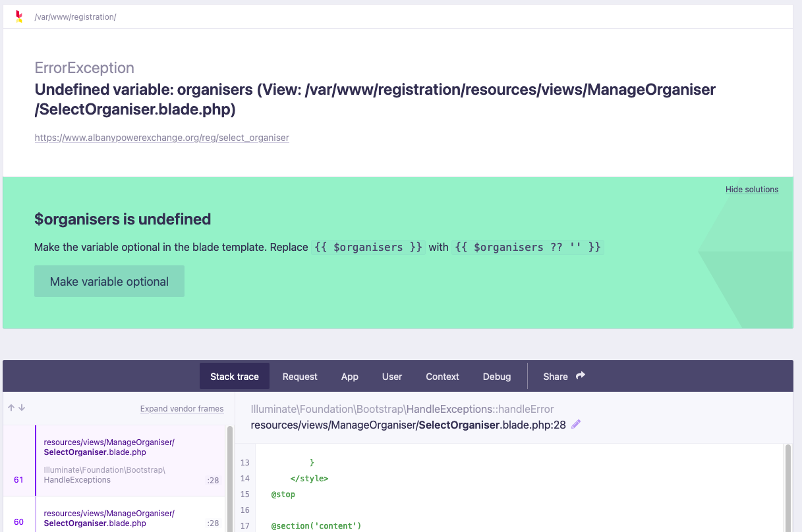Click the Share arrow icon

pyautogui.click(x=581, y=375)
